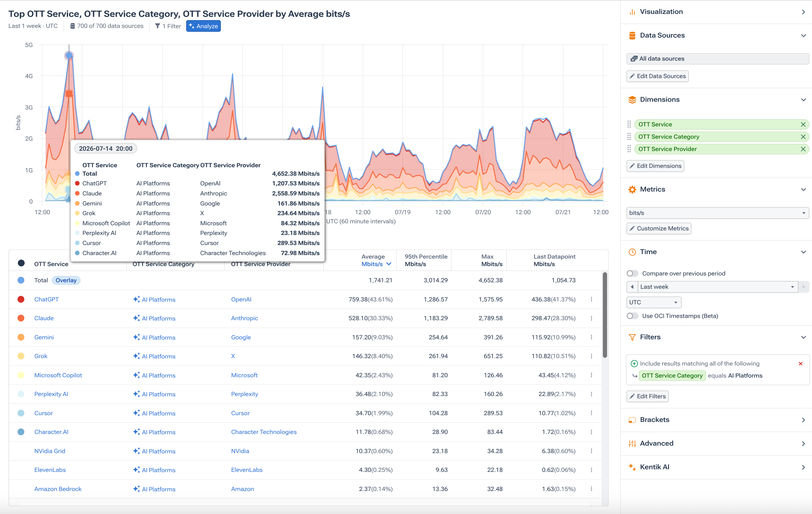Image resolution: width=812 pixels, height=514 pixels.
Task: Click Edit Data Sources button
Action: tap(657, 76)
